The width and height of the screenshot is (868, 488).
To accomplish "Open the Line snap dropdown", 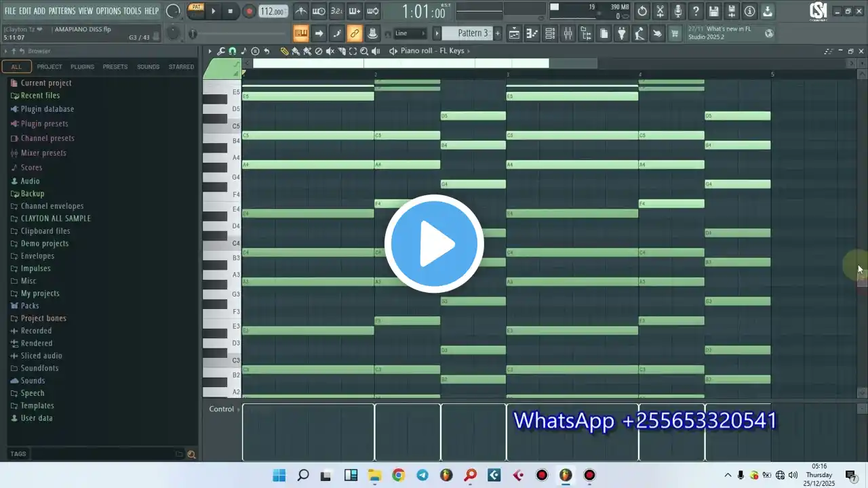I will coord(410,33).
